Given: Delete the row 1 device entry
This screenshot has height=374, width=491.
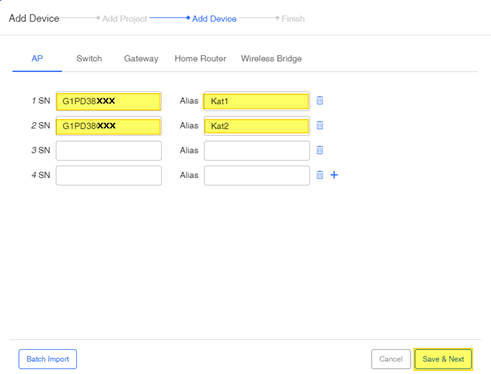Looking at the screenshot, I should click(320, 101).
